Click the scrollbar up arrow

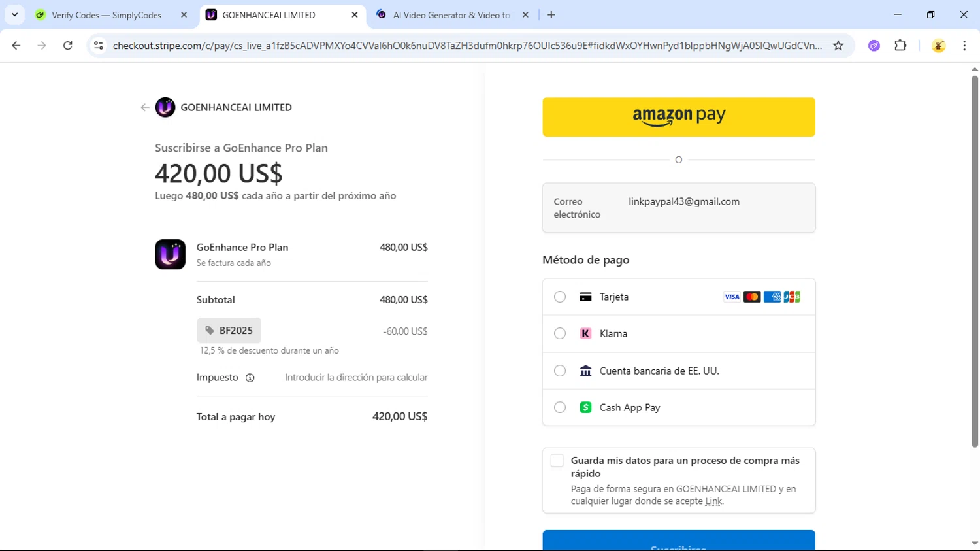pos(975,69)
